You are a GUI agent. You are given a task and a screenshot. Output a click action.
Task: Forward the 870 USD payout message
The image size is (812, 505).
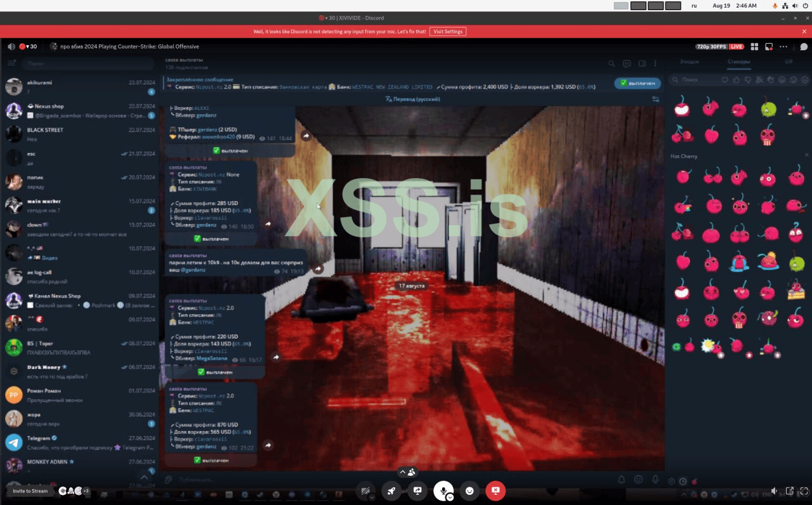click(x=268, y=445)
